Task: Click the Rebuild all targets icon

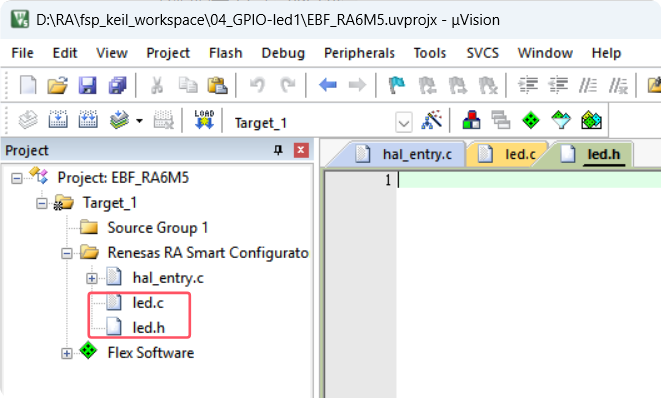Action: coord(88,120)
